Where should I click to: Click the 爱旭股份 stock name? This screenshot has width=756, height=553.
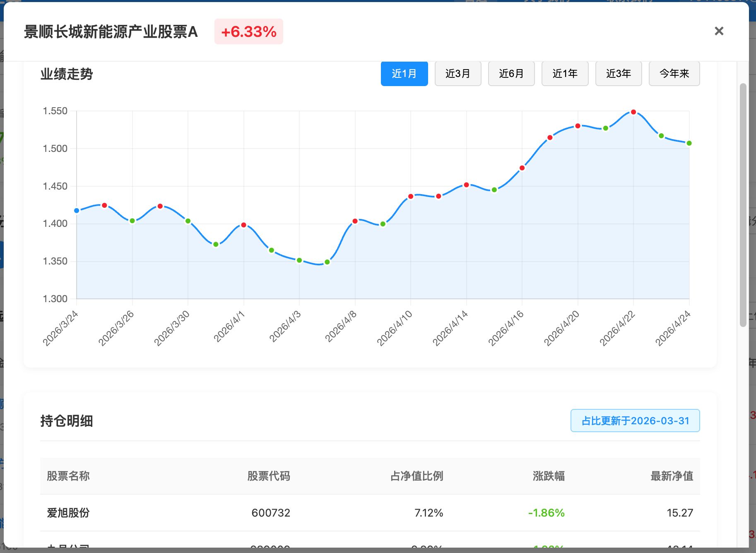tap(68, 513)
